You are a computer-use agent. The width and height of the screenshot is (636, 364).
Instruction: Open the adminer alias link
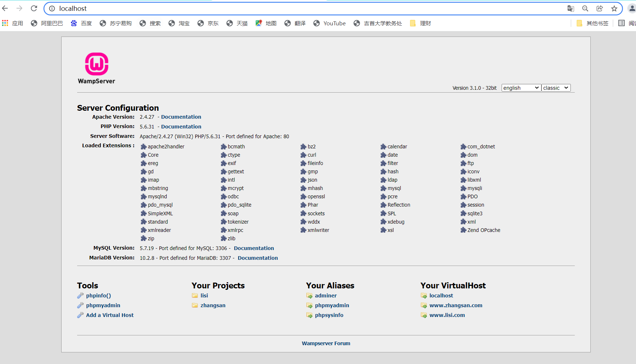coord(326,296)
